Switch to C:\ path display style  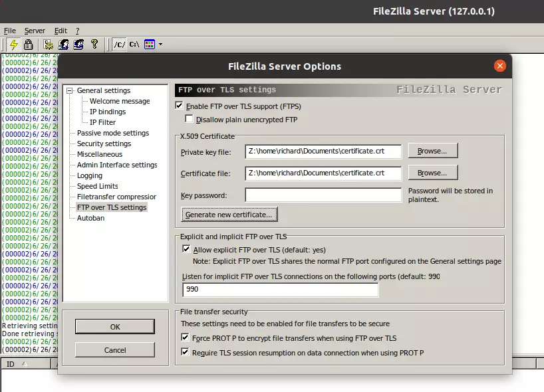[x=134, y=45]
